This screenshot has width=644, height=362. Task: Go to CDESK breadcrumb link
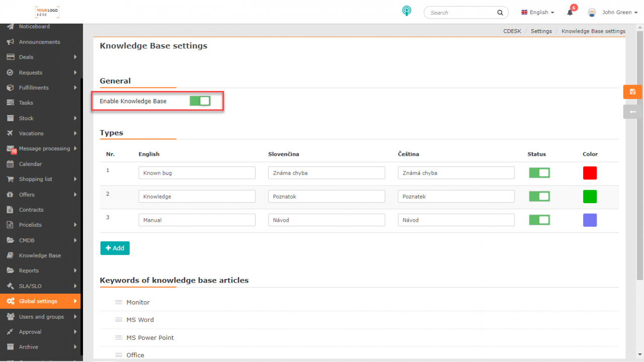(512, 31)
